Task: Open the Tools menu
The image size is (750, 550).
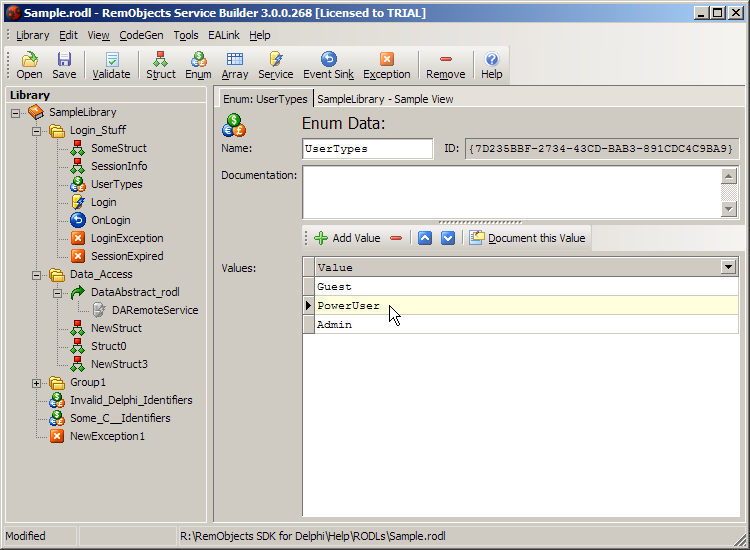Action: tap(186, 35)
